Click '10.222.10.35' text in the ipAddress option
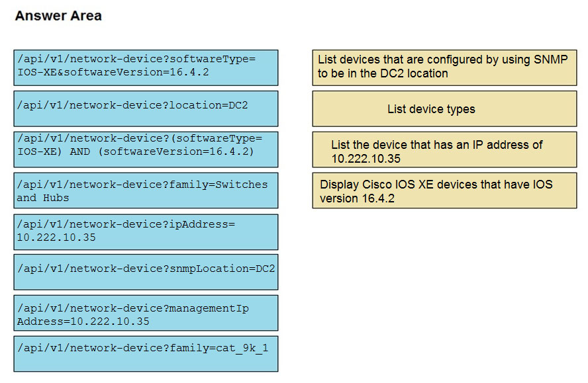588x383 pixels. [57, 237]
